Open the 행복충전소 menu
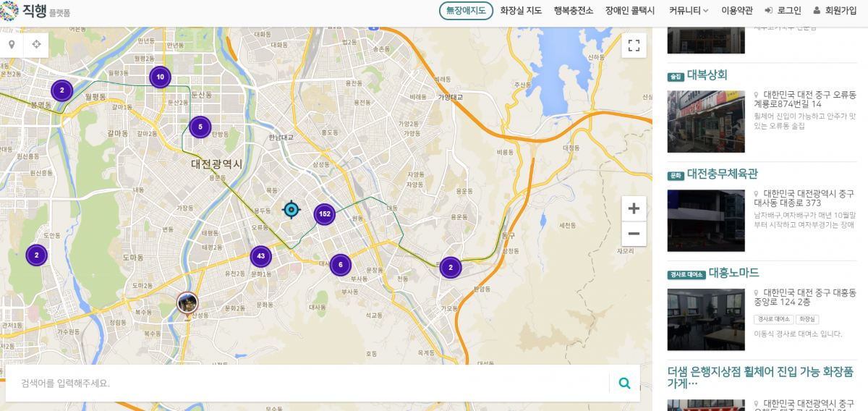The height and width of the screenshot is (411, 868). pyautogui.click(x=574, y=10)
